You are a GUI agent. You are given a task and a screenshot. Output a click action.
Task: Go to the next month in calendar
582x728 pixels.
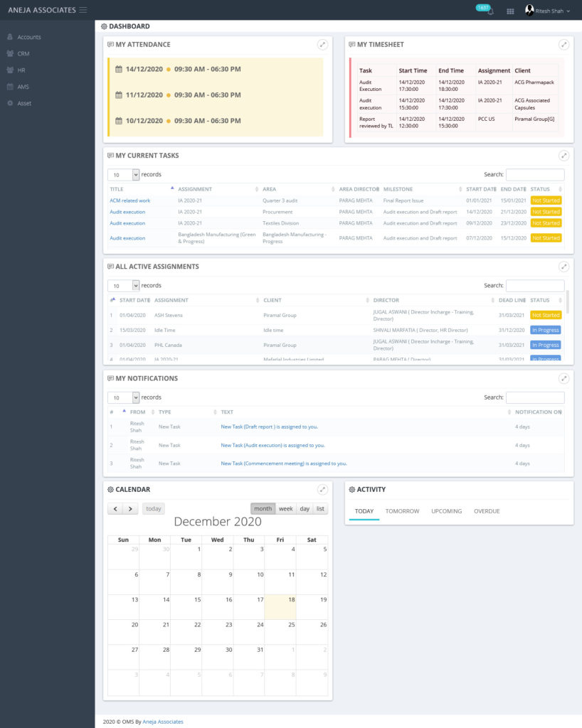(130, 509)
